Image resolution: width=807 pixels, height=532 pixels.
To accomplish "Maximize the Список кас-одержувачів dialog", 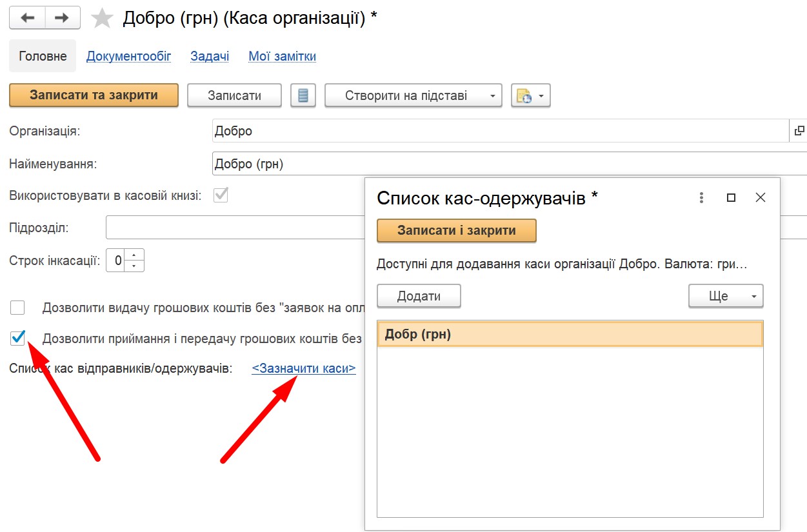I will [x=731, y=198].
